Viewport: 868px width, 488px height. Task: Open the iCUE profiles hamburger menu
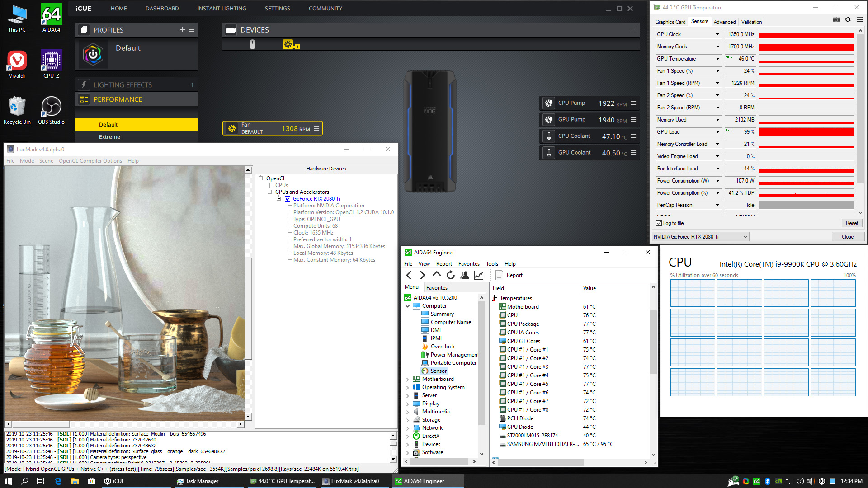coord(191,30)
